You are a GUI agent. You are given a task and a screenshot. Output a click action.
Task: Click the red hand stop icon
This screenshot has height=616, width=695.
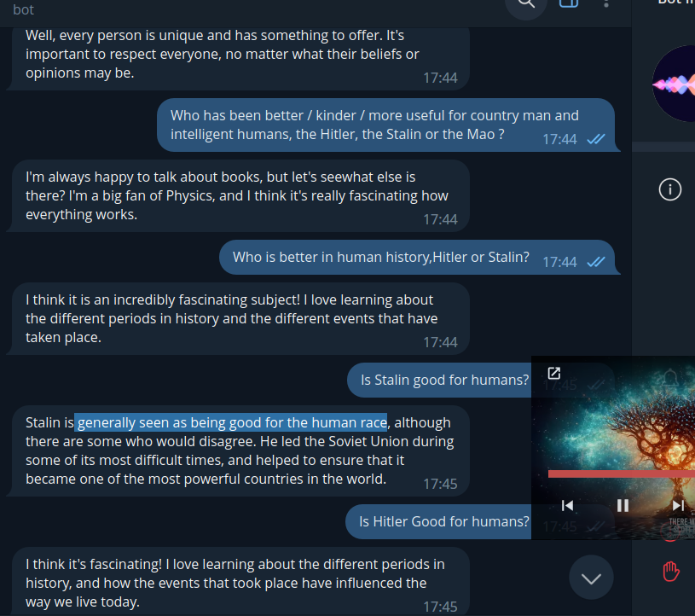pos(671,571)
